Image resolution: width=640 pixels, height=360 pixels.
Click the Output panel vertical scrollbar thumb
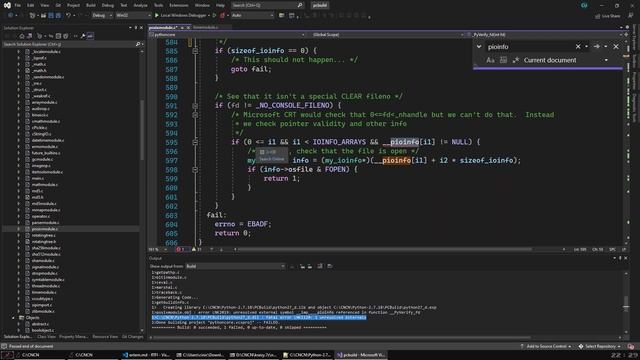coord(626,303)
